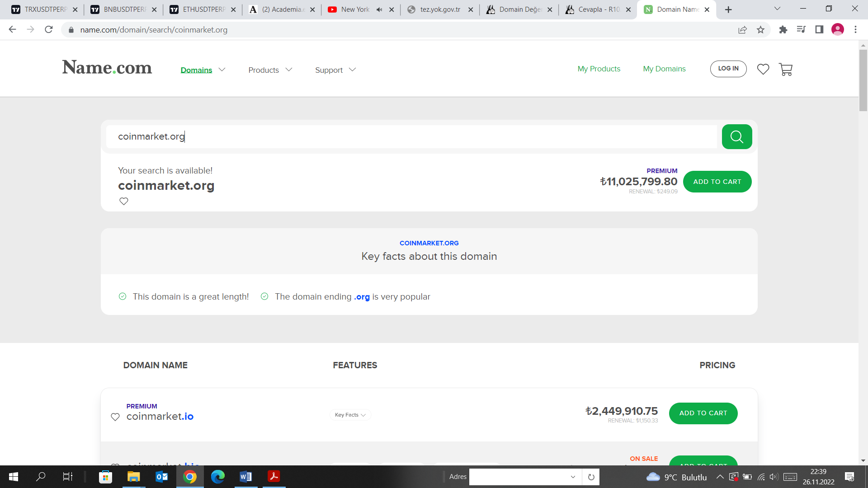
Task: Open the wishlist heart in header
Action: coord(763,69)
